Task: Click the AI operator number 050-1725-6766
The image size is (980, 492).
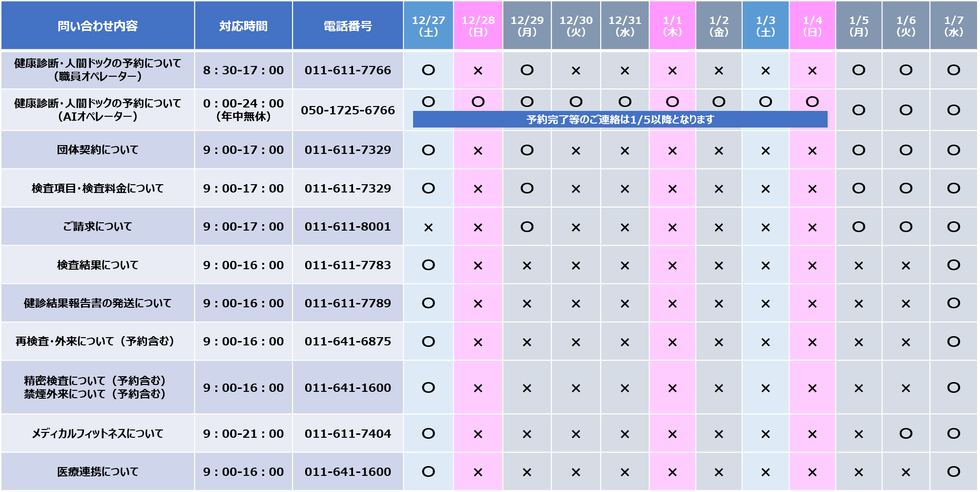Action: (348, 110)
